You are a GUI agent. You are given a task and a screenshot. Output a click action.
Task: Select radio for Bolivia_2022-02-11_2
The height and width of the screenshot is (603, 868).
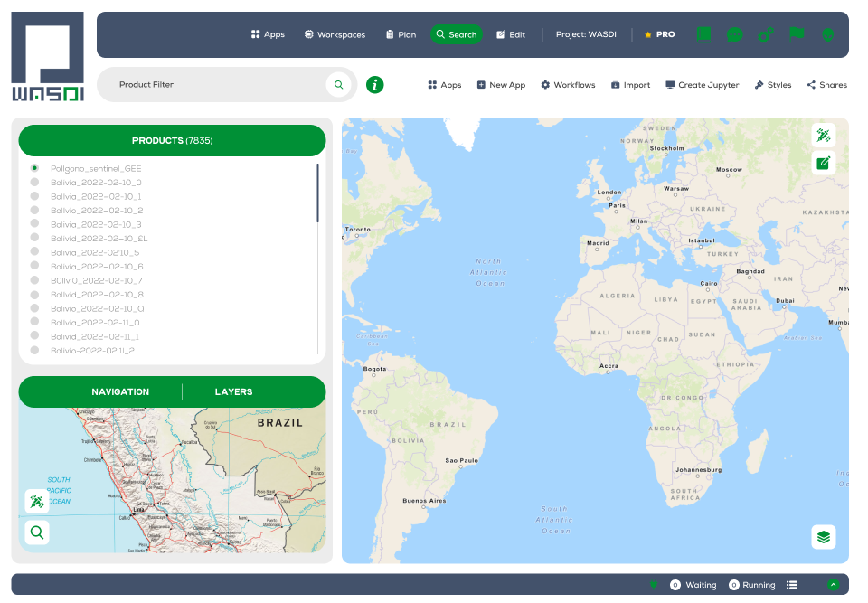[x=34, y=350]
